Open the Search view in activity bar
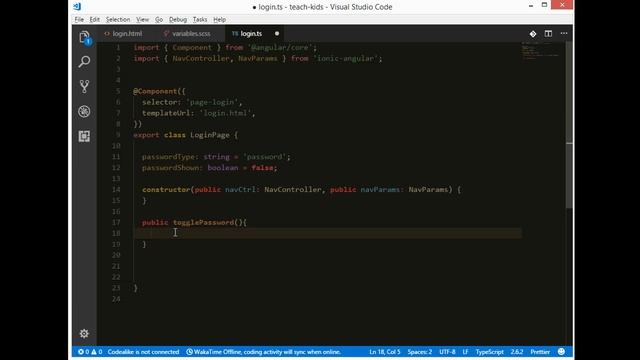 point(84,62)
